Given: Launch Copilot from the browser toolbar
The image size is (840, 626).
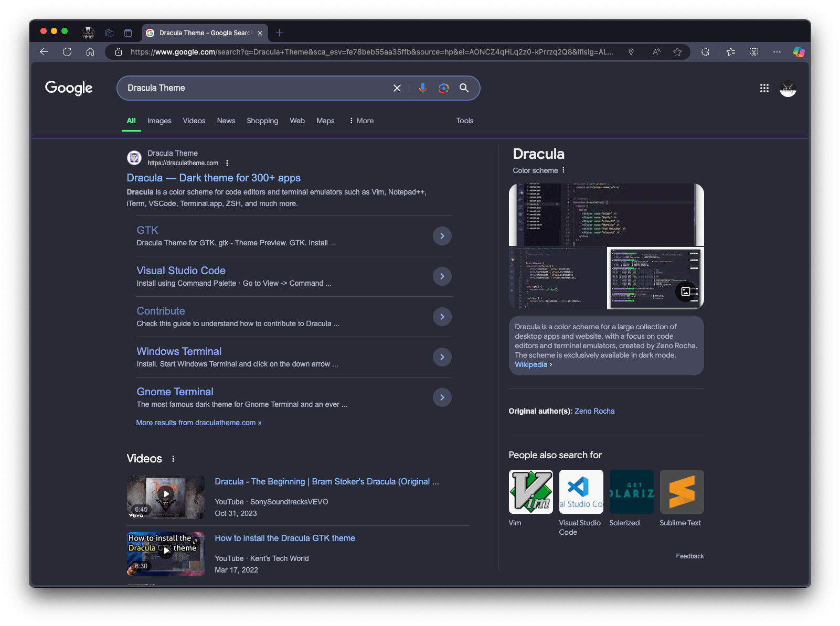Looking at the screenshot, I should 799,52.
